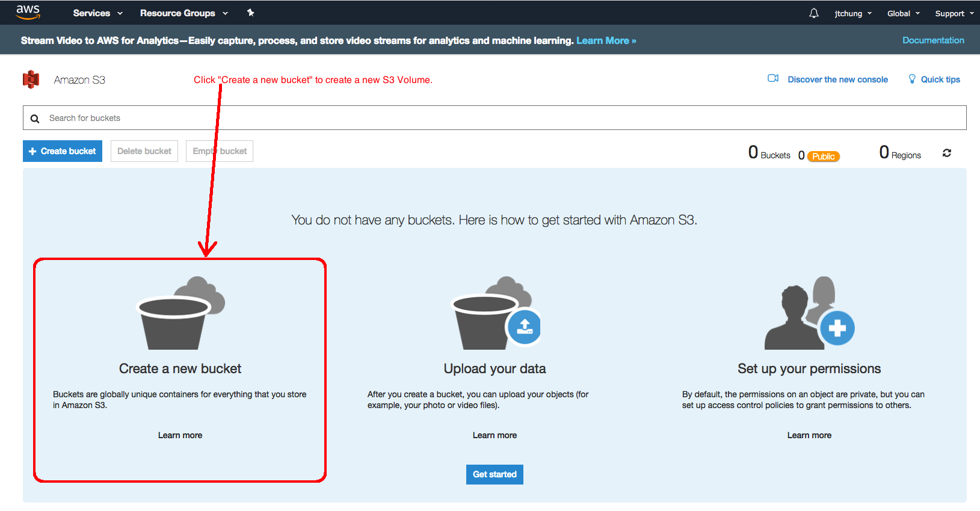The height and width of the screenshot is (511, 980).
Task: Click the Set up your permissions heading
Action: point(809,368)
